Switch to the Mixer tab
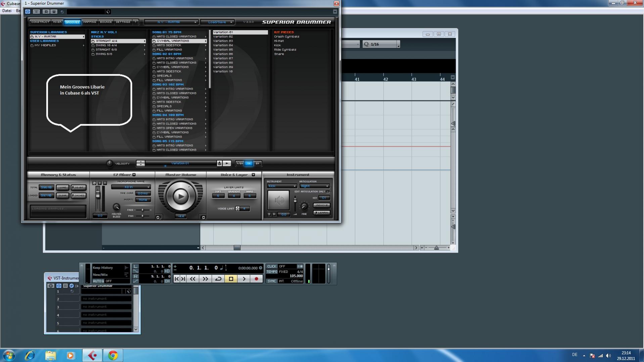644x362 pixels. (x=57, y=22)
